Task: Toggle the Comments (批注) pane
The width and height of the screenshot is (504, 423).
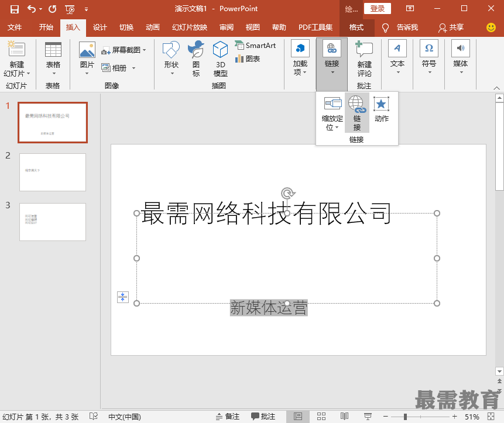Action: [263, 417]
